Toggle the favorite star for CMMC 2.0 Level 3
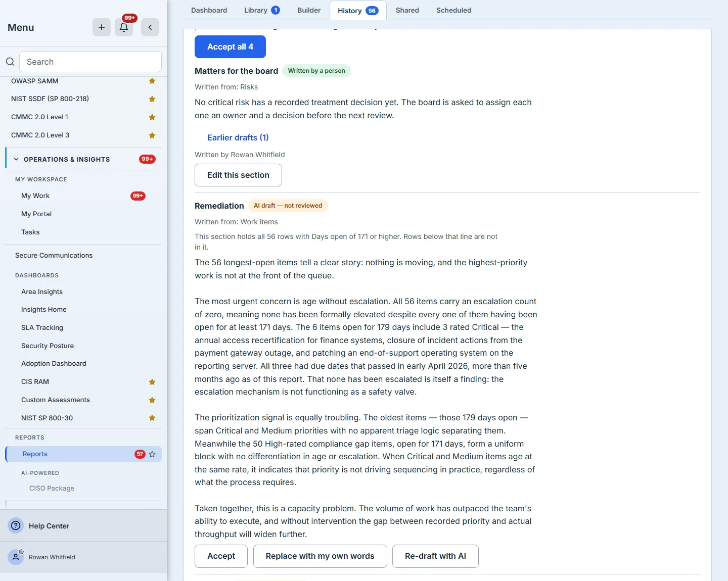Image resolution: width=728 pixels, height=581 pixels. 152,135
